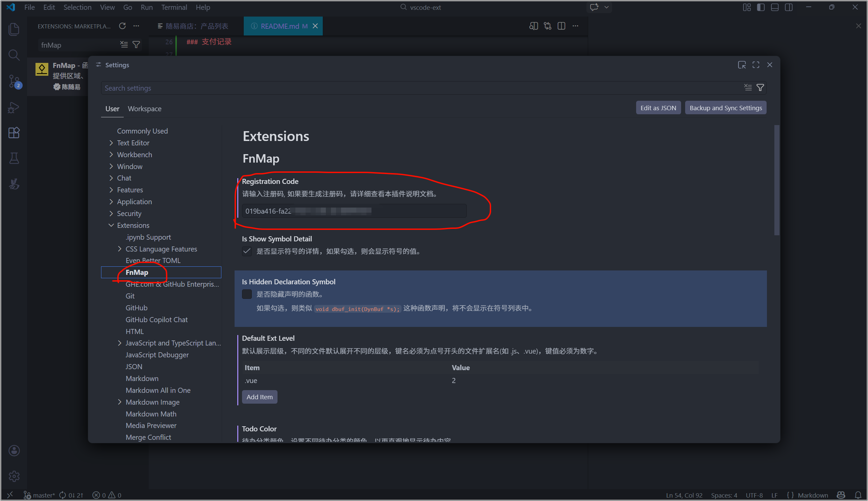Clear settings search input icon
This screenshot has height=501, width=868.
[748, 88]
